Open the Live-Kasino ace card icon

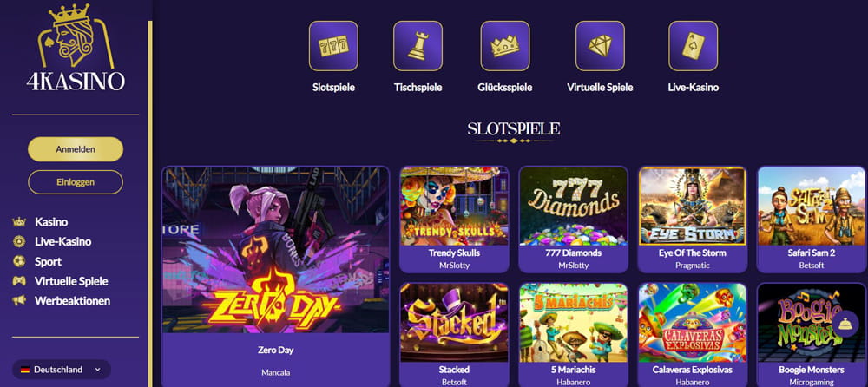[693, 46]
